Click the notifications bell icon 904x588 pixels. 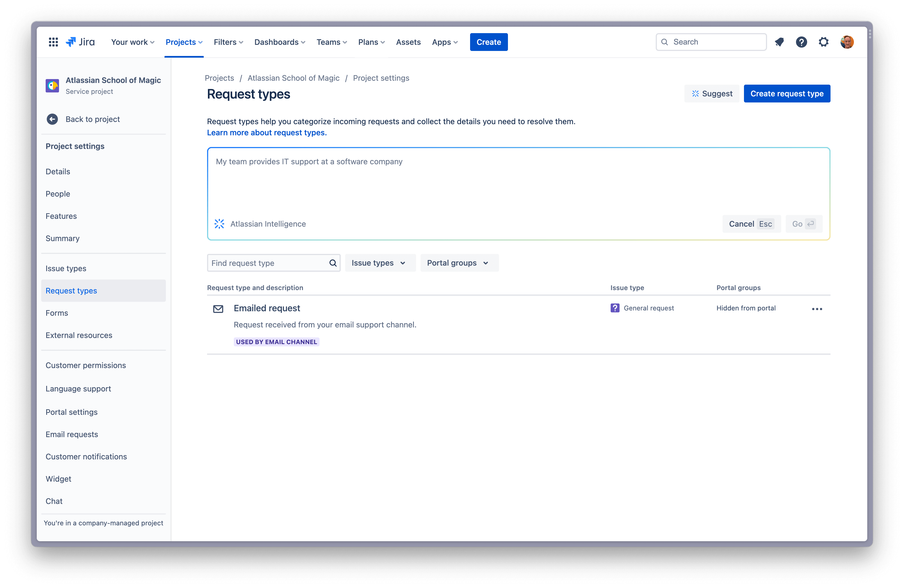click(780, 41)
